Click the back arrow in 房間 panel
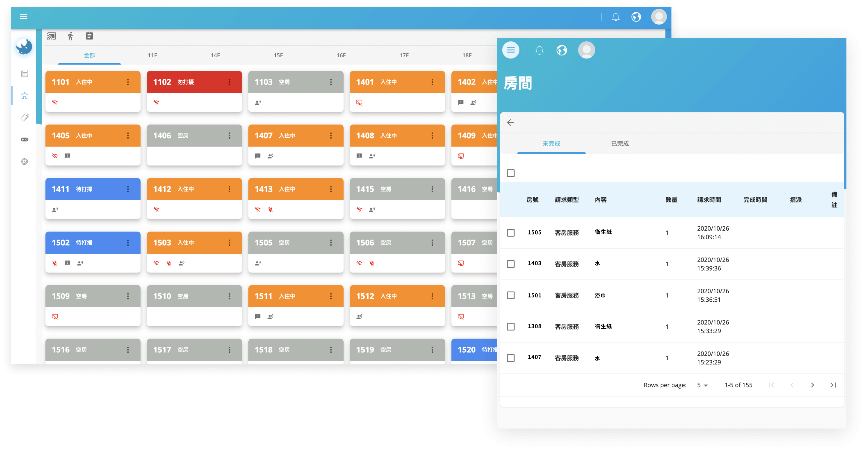The width and height of the screenshot is (868, 454). (x=511, y=122)
